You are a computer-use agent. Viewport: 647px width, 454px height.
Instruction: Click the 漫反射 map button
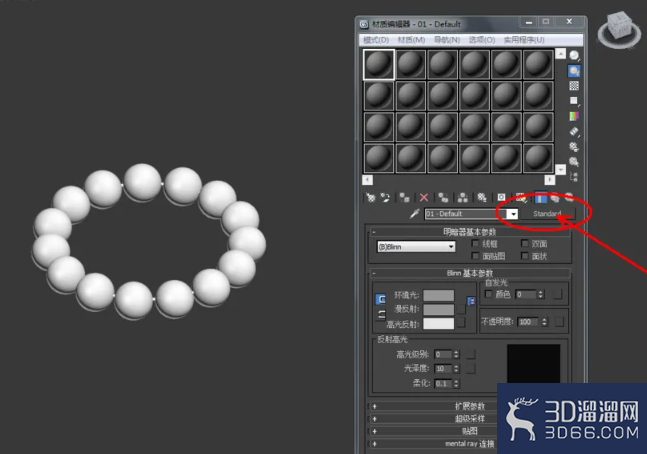(461, 309)
